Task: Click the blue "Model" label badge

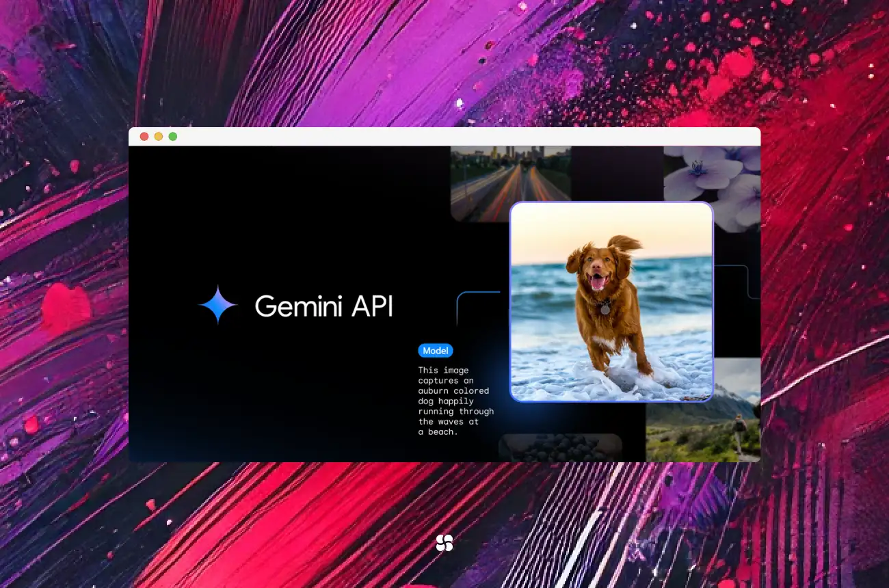Action: [x=436, y=351]
